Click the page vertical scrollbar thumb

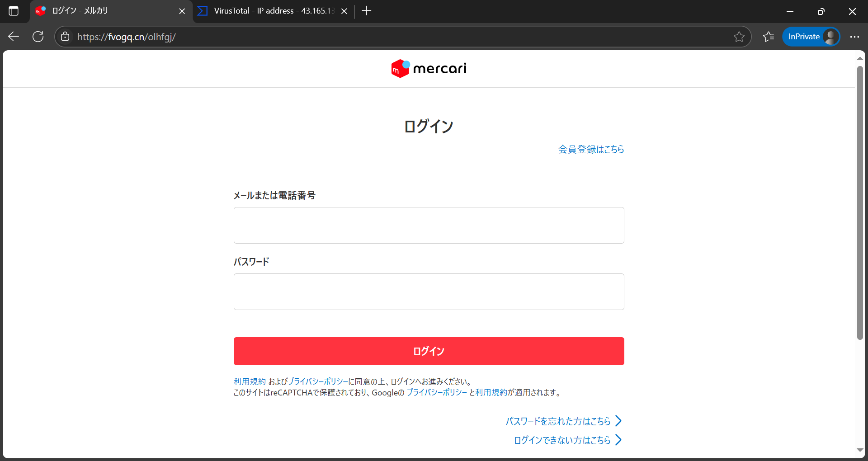click(x=860, y=203)
